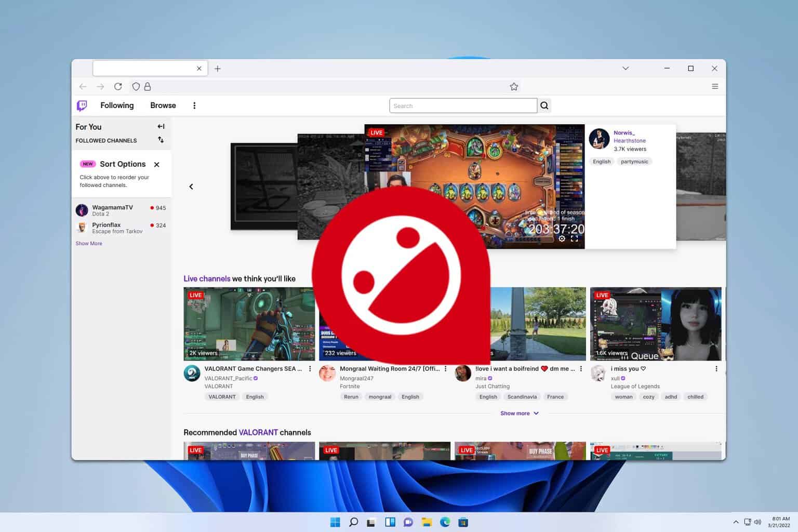Select the woman tag
Image resolution: width=798 pixels, height=532 pixels.
623,397
